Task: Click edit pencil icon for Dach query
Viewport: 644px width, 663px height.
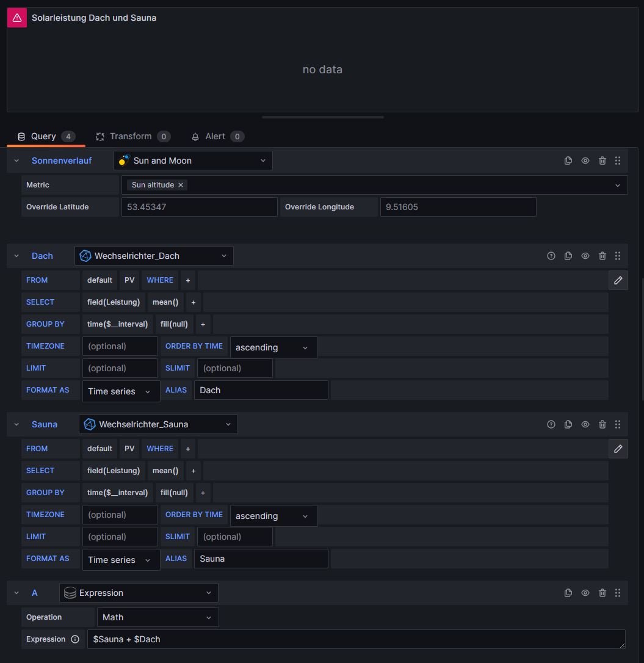Action: click(618, 280)
